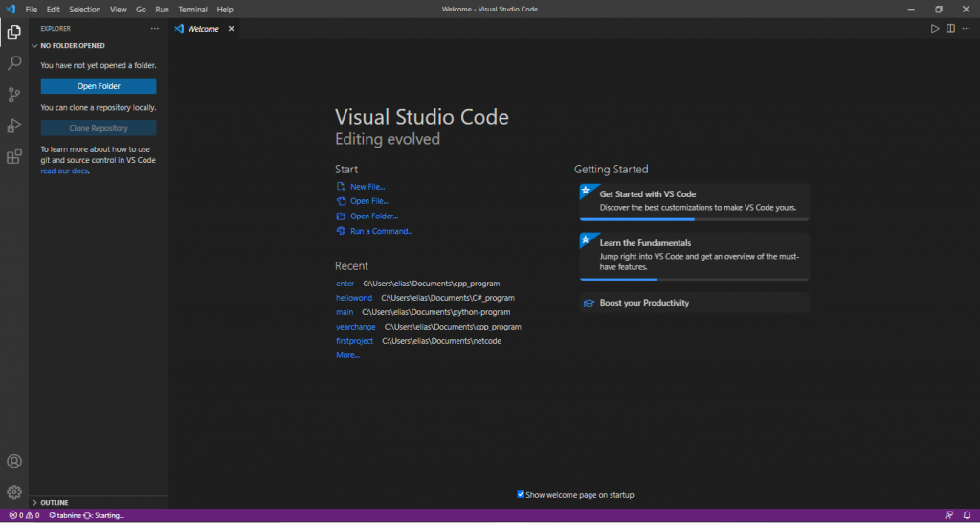This screenshot has height=523, width=980.
Task: Open notifications bell in status bar
Action: coord(967,515)
